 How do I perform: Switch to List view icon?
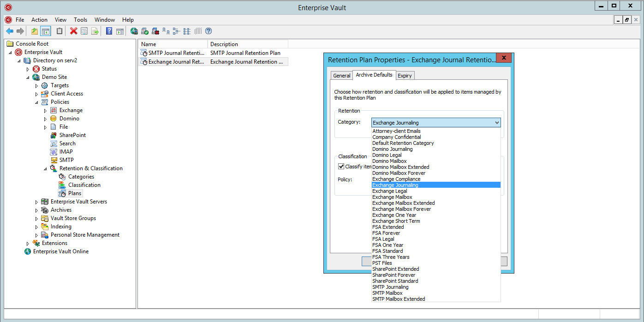pos(187,31)
